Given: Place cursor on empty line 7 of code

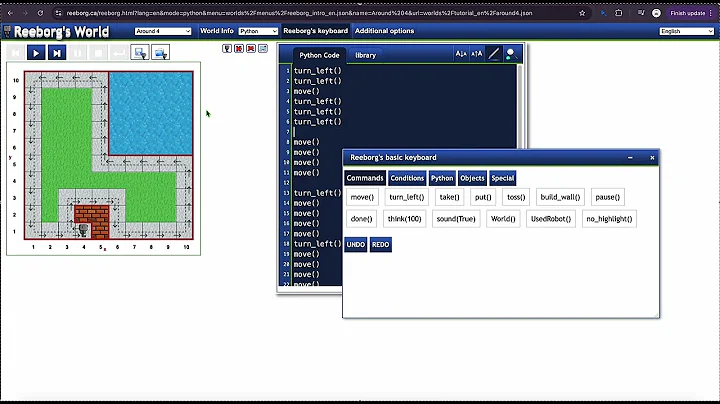Looking at the screenshot, I should [x=404, y=132].
